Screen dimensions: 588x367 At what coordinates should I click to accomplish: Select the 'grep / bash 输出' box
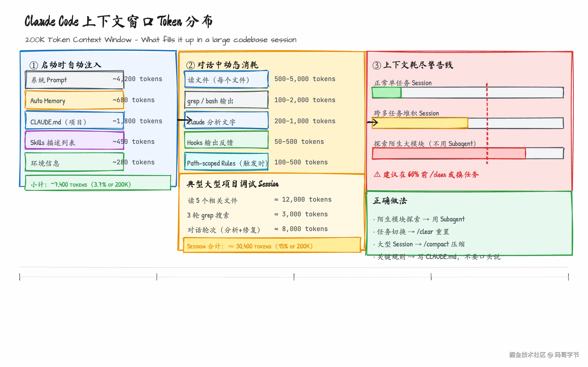coord(226,100)
